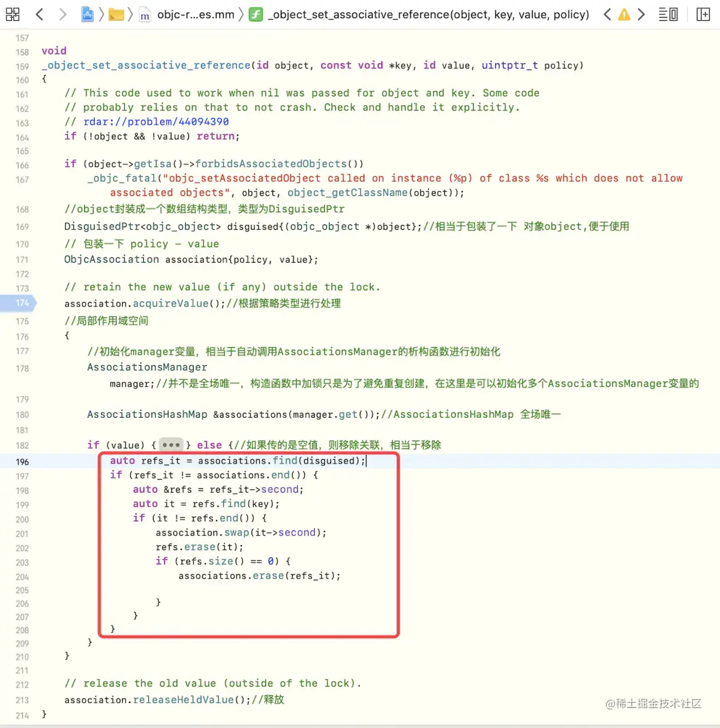Jump to next issue arrow
The height and width of the screenshot is (728, 720).
641,14
